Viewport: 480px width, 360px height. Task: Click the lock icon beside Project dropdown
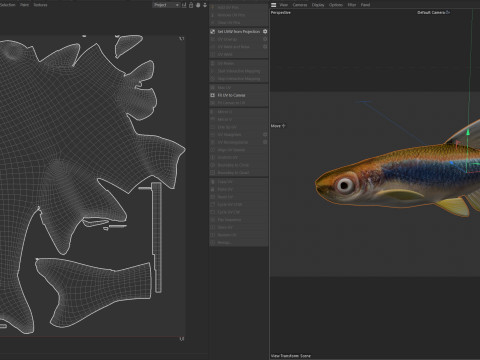[191, 5]
